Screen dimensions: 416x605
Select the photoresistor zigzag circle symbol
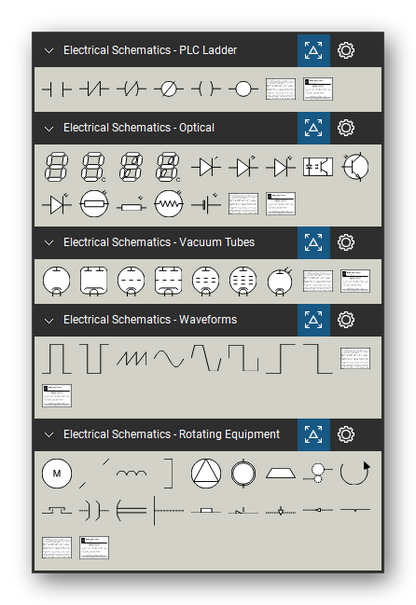(169, 204)
